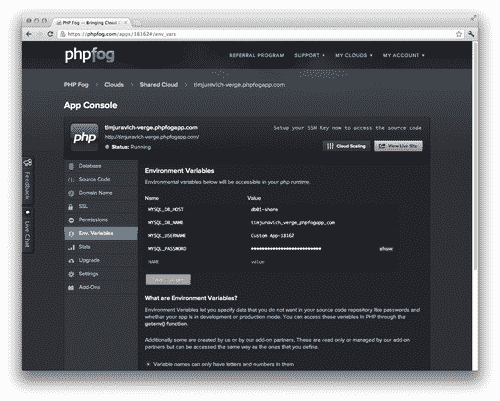Click the MYSQL_DB_HOST variable name
The width and height of the screenshot is (500, 401).
[x=166, y=210]
